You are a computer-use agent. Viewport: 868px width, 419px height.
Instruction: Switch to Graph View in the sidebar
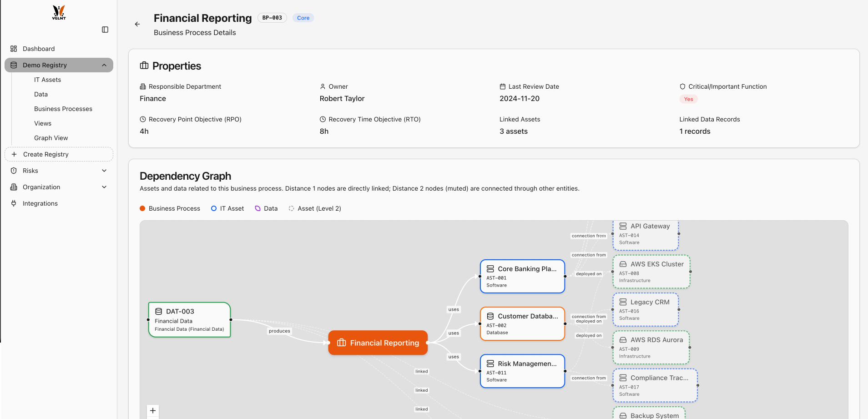(51, 138)
